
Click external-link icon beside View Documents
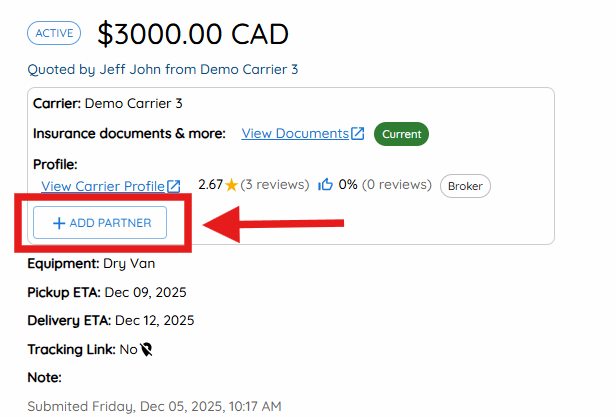click(x=358, y=133)
